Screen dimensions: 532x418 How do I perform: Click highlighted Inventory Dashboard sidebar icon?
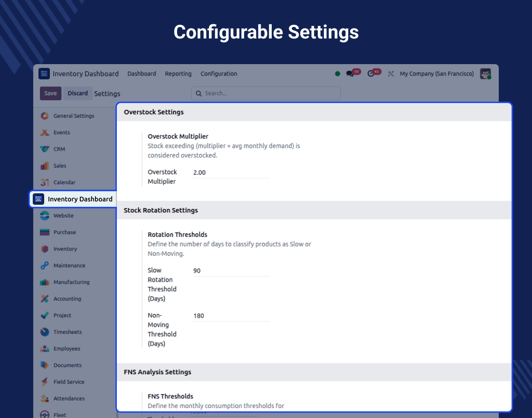tap(38, 199)
